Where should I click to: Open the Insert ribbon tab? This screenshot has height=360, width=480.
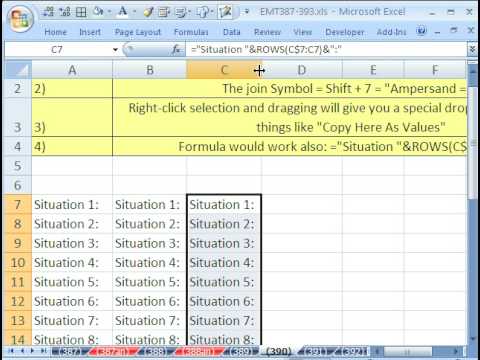click(90, 32)
